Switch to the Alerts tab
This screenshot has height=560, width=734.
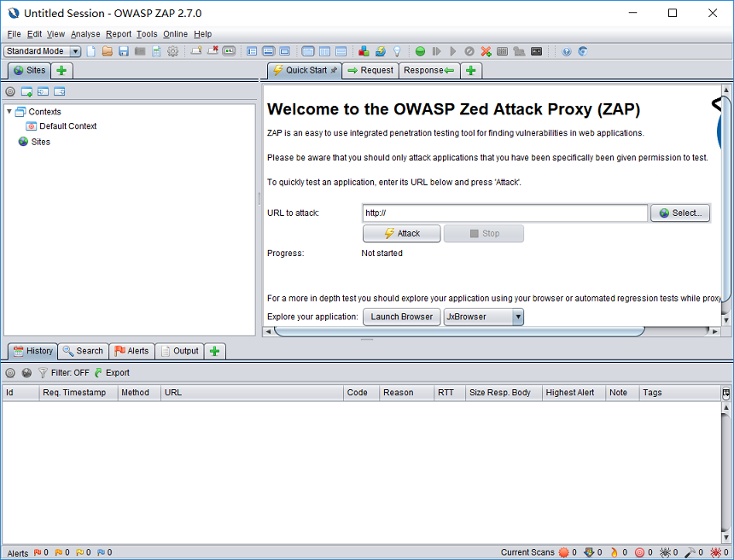[132, 351]
